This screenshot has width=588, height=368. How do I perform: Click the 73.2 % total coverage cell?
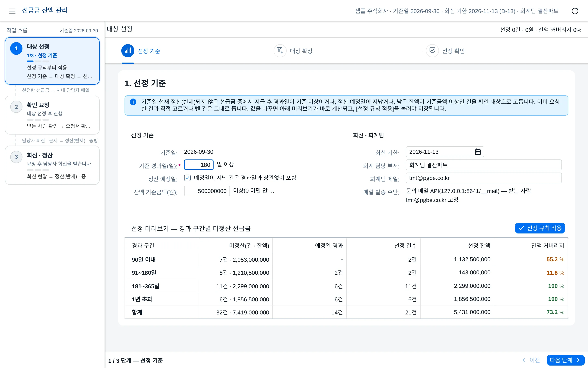[531, 312]
